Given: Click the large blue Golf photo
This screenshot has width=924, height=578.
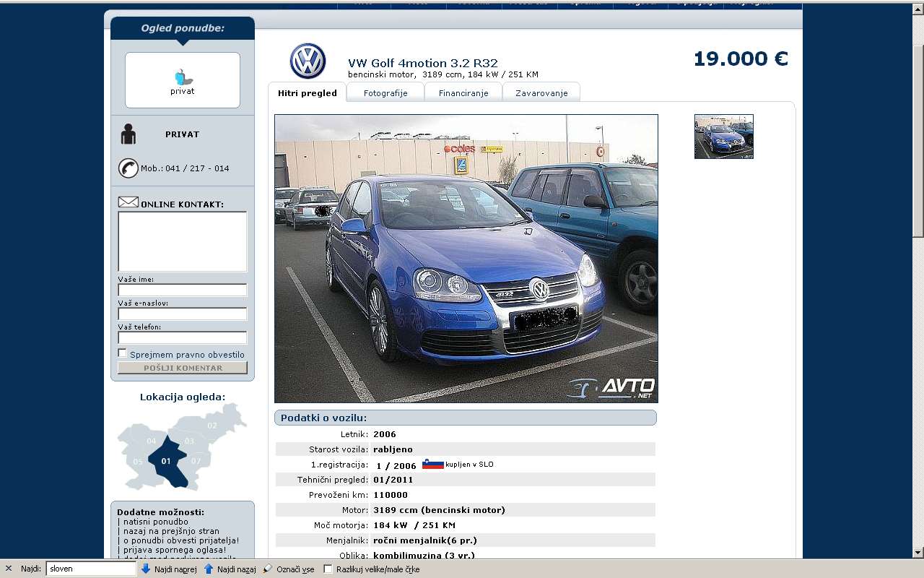Looking at the screenshot, I should [x=466, y=259].
